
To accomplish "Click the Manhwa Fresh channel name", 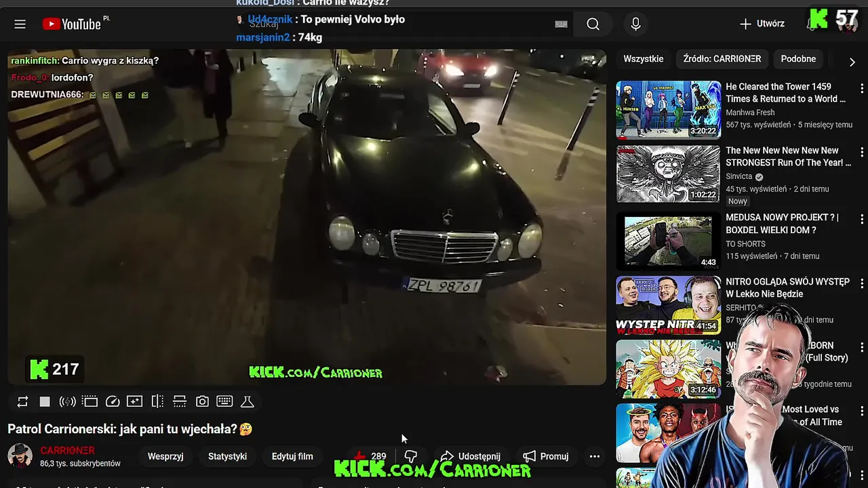I will [750, 113].
